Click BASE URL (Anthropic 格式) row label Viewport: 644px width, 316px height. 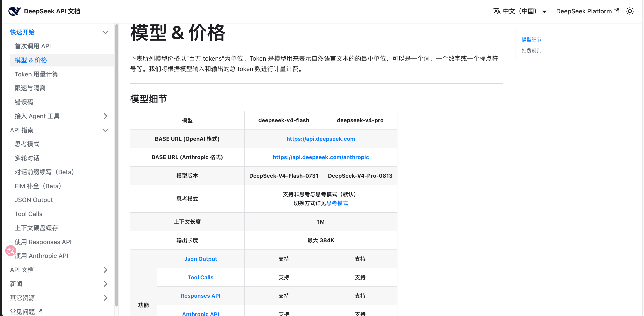187,157
